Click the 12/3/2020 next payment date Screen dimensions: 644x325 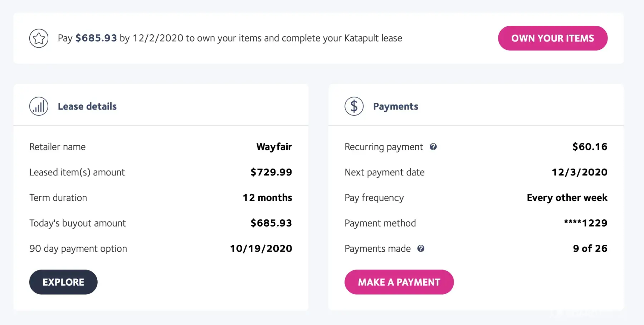coord(579,172)
